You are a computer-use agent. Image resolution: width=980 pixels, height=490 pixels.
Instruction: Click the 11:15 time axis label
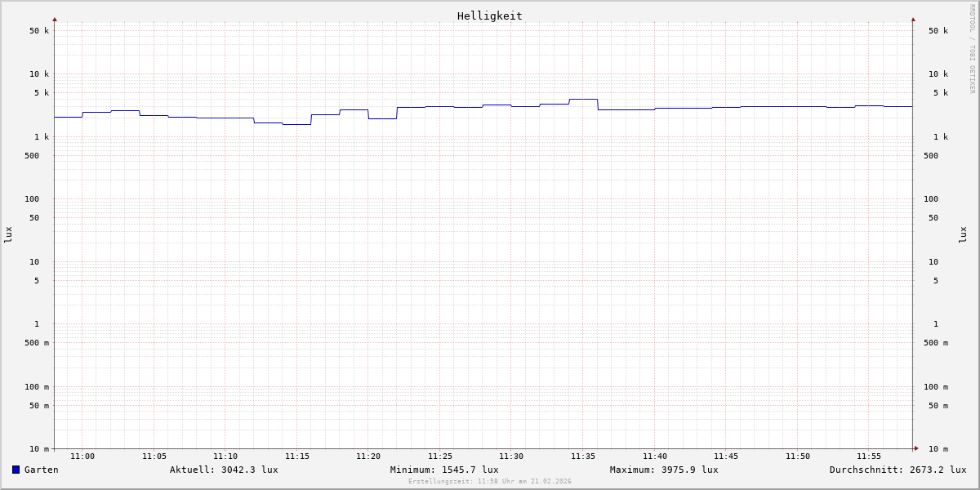tap(297, 457)
